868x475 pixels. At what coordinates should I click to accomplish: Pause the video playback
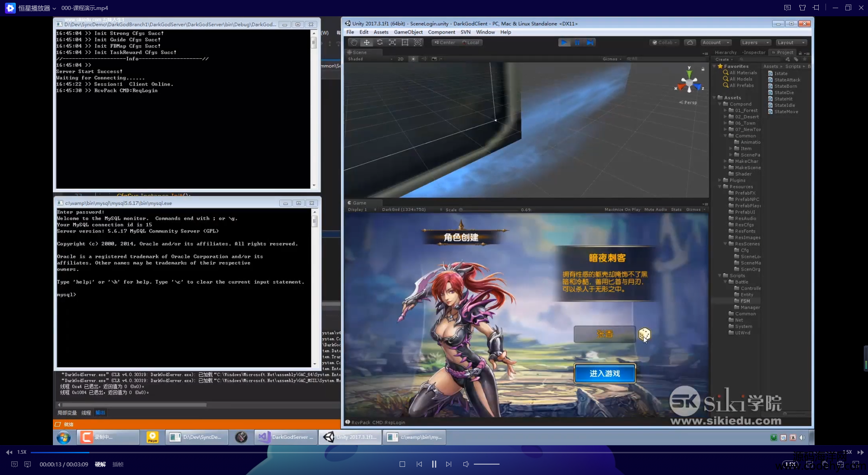point(434,464)
